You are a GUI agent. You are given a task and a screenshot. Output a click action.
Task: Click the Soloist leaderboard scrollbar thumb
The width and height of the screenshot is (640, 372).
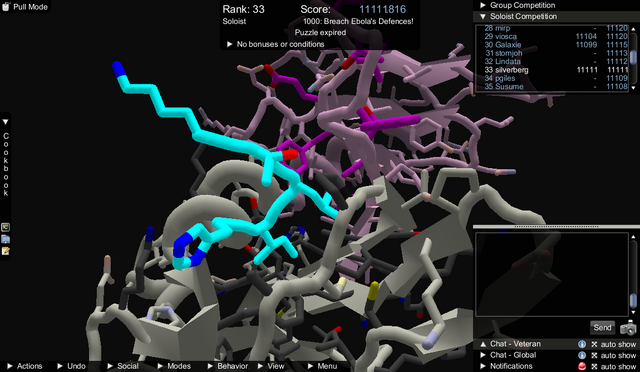[x=633, y=57]
